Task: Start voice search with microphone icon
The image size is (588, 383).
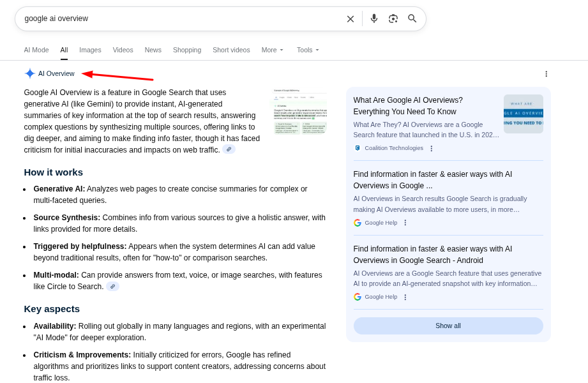Action: (374, 19)
